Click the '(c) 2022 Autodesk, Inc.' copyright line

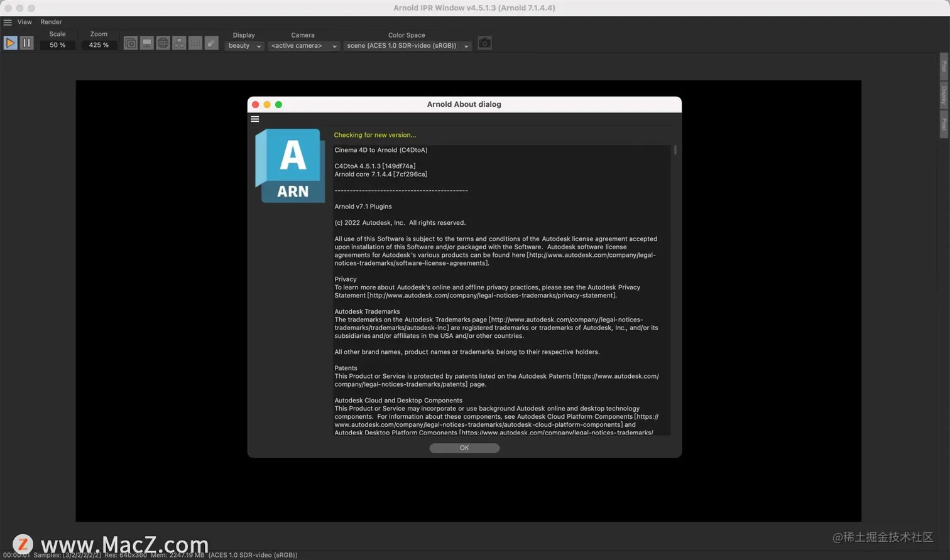click(400, 223)
